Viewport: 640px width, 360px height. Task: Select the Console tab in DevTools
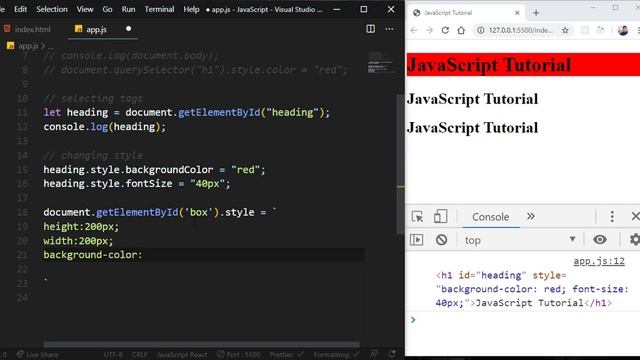click(x=491, y=217)
